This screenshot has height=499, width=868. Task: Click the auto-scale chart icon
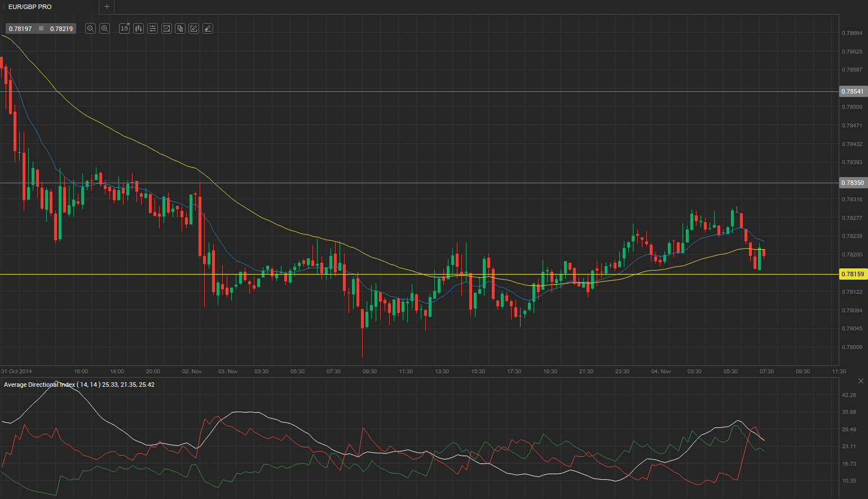click(x=166, y=28)
